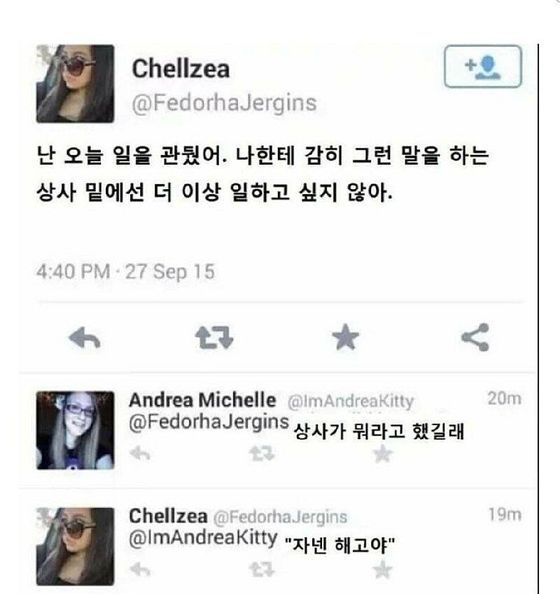The image size is (560, 594).
Task: Share the main tweet
Action: [475, 337]
